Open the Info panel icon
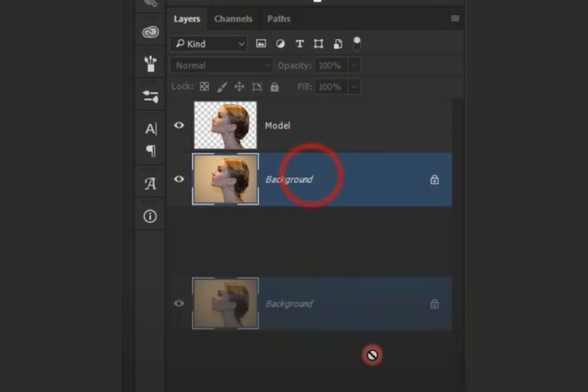The image size is (588, 392). (x=150, y=216)
